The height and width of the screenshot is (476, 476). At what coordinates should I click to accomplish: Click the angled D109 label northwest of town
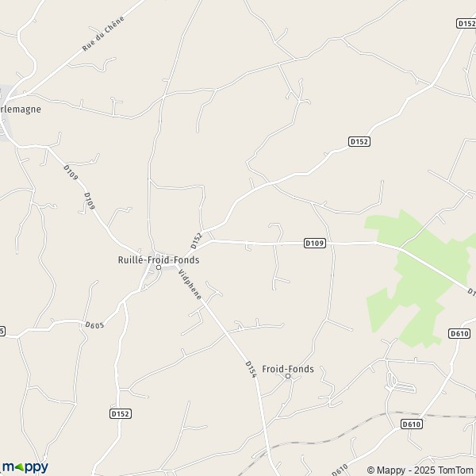click(x=89, y=201)
